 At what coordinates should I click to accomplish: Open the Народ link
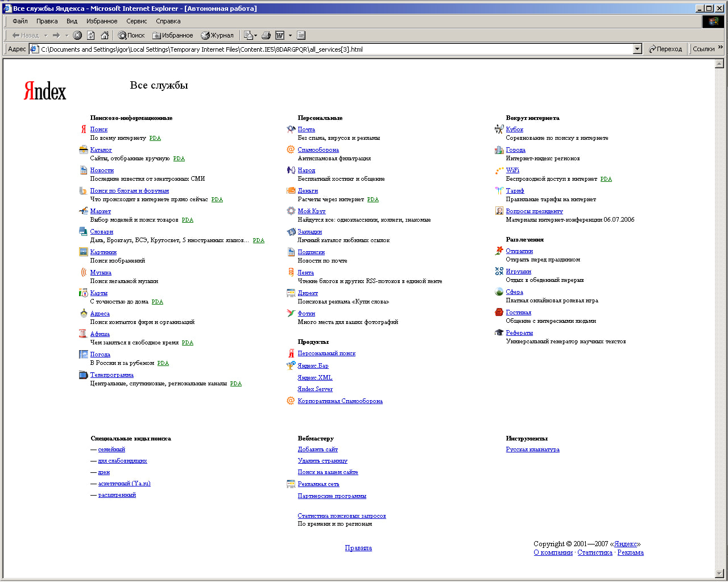click(x=307, y=170)
